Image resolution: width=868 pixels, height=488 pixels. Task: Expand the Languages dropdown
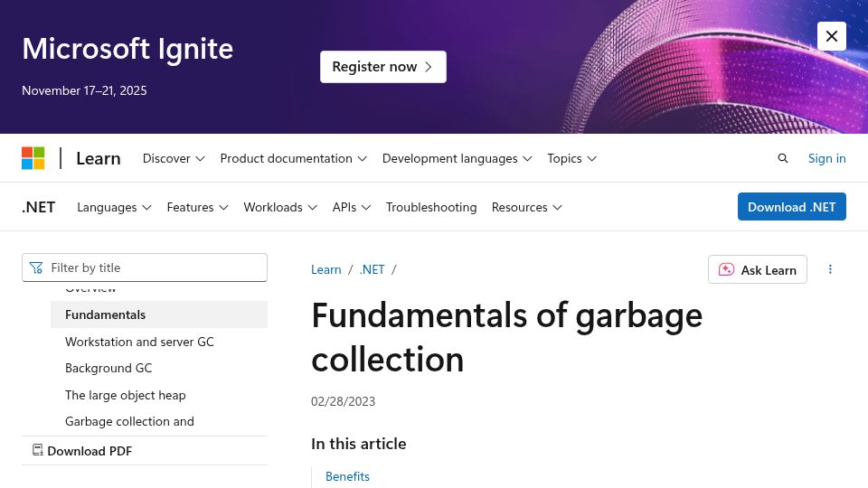tap(114, 207)
